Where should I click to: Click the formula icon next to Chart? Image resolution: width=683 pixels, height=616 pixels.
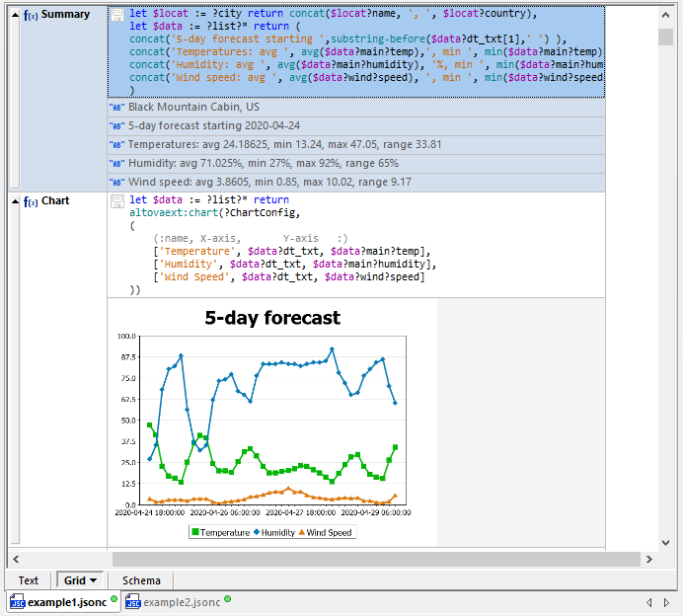pos(31,201)
